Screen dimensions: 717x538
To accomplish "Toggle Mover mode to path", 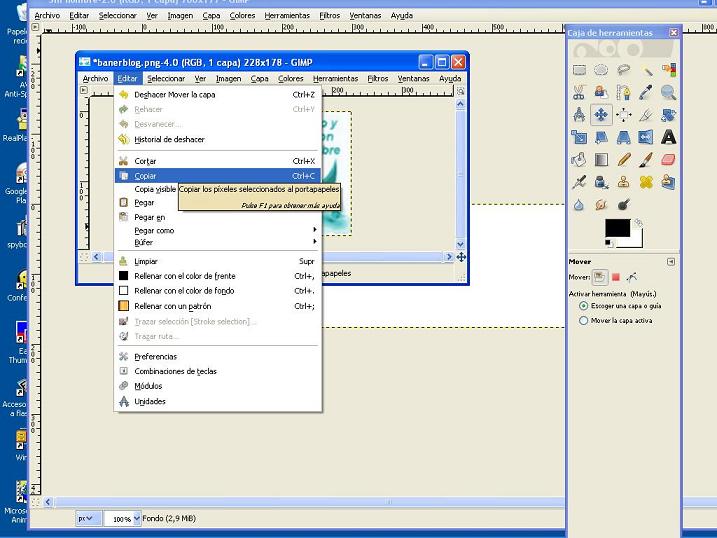I will 632,277.
